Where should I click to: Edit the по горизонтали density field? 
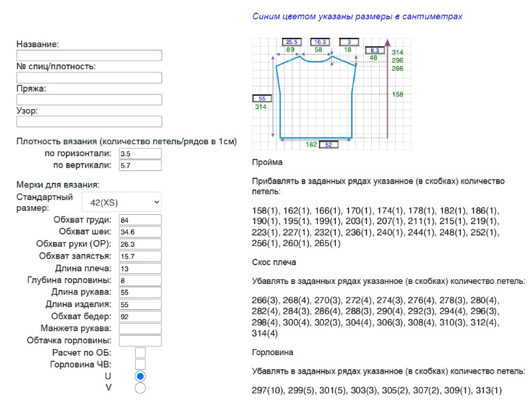pos(140,154)
